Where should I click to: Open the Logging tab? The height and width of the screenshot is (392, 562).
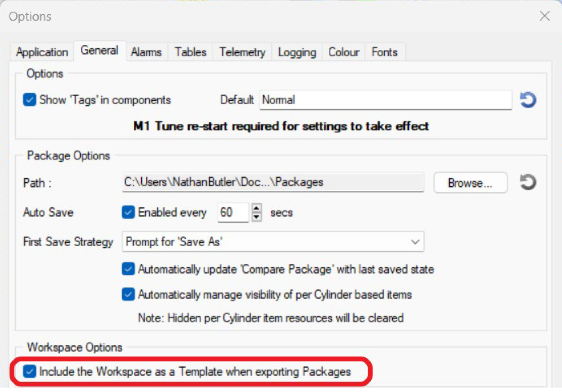297,52
